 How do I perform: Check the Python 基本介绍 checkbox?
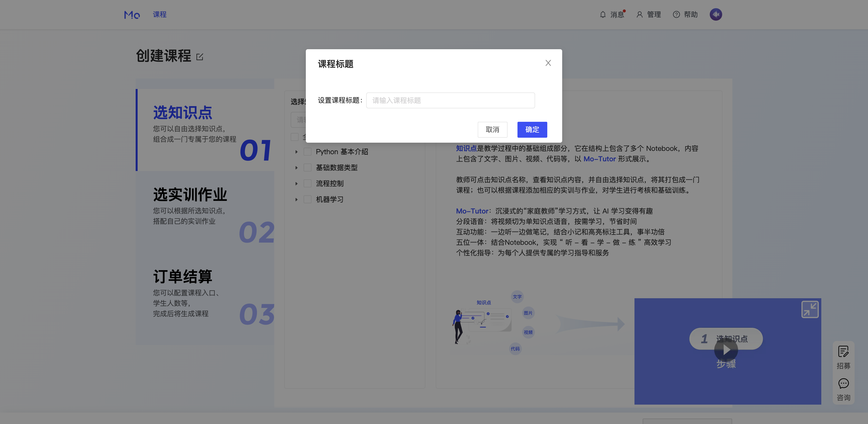tap(307, 152)
